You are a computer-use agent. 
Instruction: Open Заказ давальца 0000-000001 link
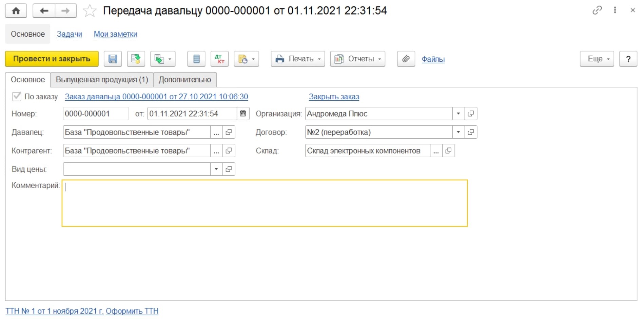(x=156, y=97)
